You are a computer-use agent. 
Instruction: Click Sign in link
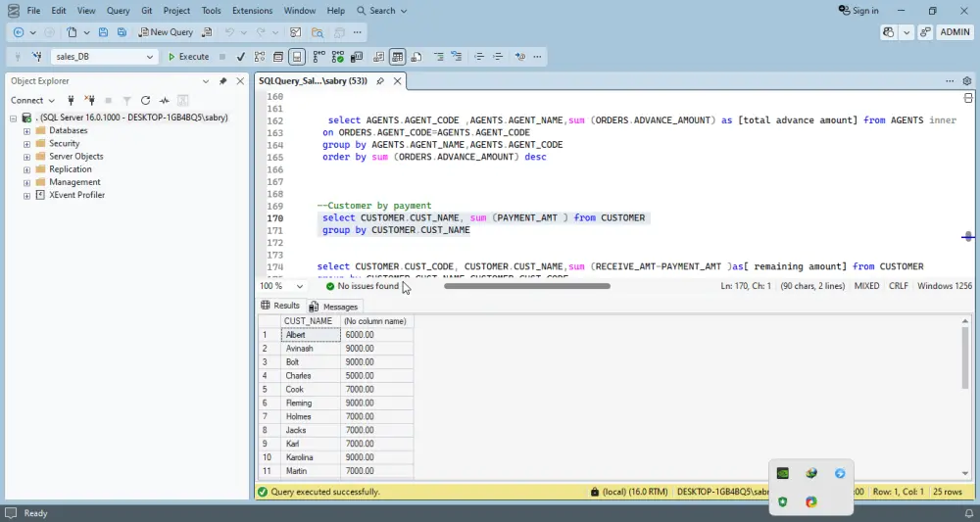[858, 11]
